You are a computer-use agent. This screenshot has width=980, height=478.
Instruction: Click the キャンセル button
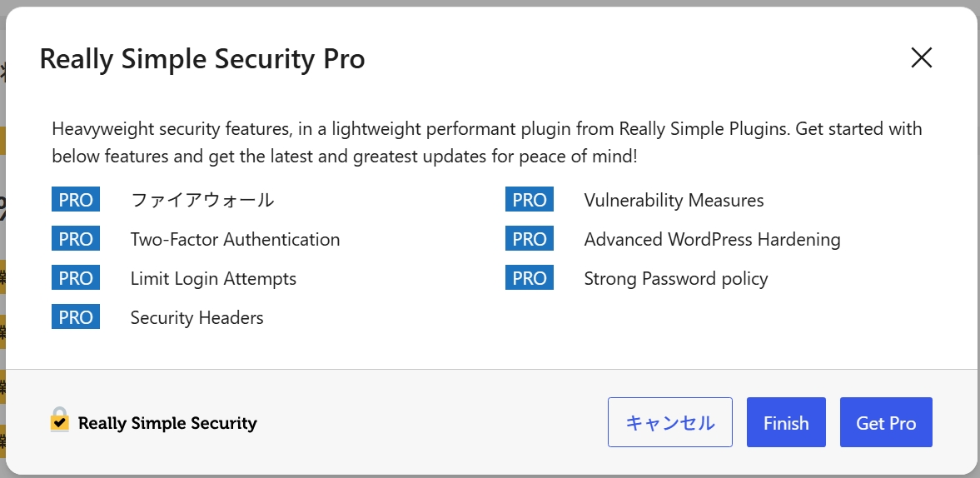coord(670,422)
